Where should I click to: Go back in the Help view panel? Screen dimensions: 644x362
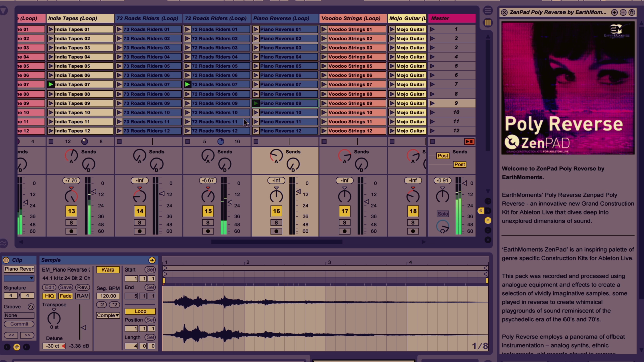pyautogui.click(x=614, y=12)
